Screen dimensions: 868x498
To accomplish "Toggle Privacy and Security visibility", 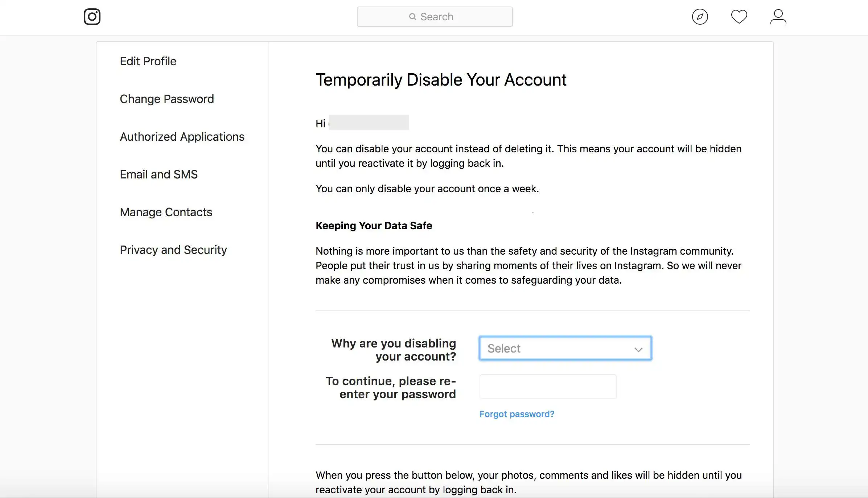I will coord(173,249).
